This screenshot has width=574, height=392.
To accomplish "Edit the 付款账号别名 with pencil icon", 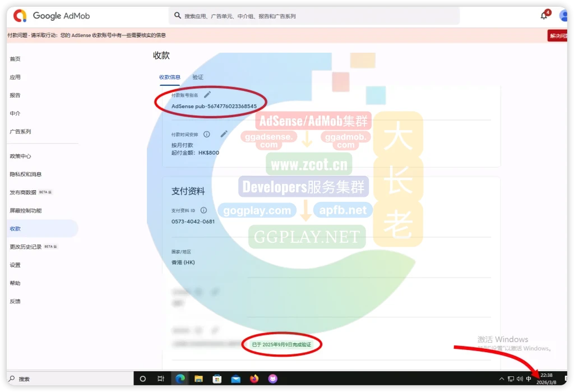I will (207, 95).
